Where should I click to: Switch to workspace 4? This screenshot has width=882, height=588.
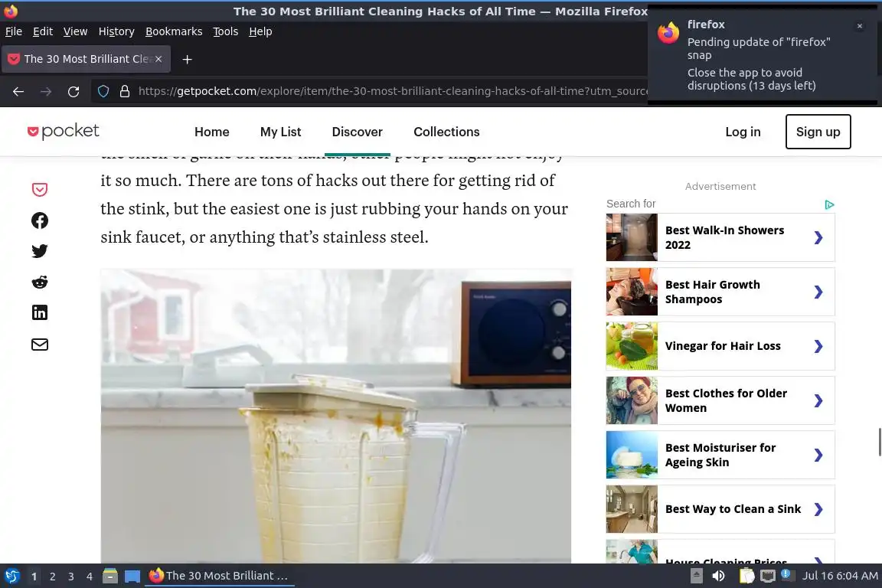(90, 577)
